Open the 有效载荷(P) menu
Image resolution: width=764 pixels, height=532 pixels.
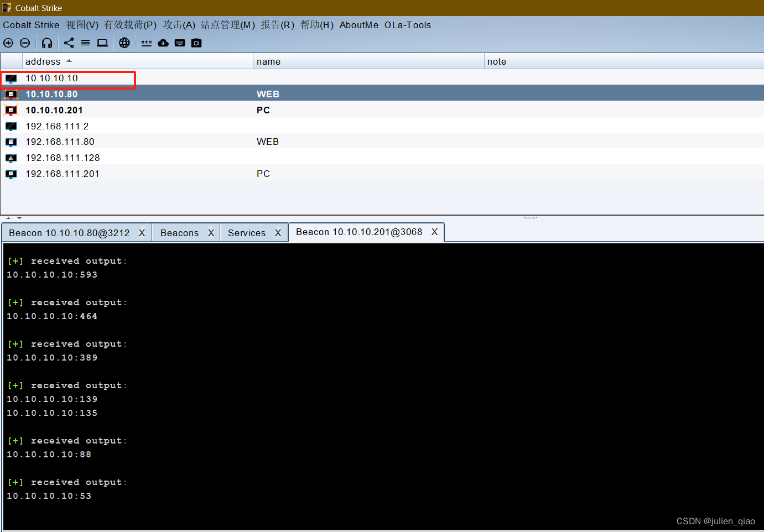coord(131,25)
